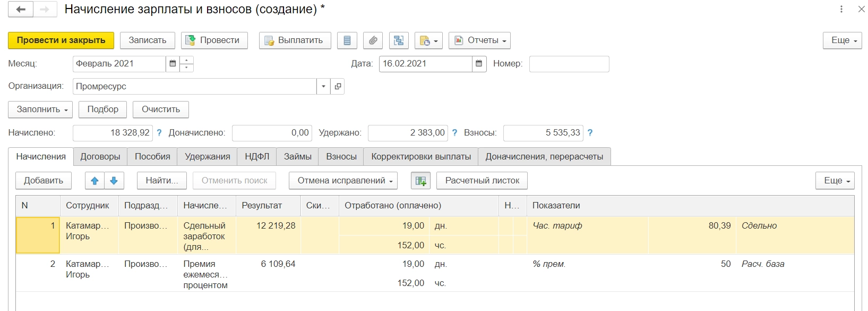This screenshot has width=868, height=311.
Task: Open the related documents structure icon
Action: 399,40
